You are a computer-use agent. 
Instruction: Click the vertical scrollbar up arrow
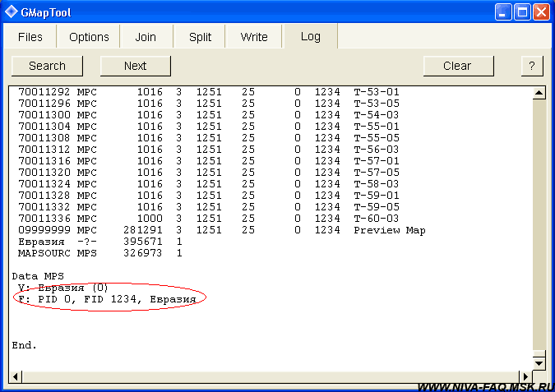click(x=539, y=93)
